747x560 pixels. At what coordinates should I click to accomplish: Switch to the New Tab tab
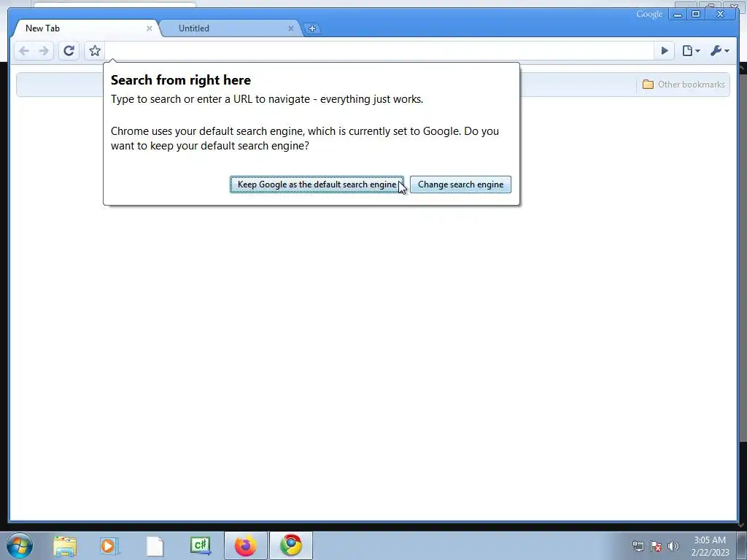86,28
